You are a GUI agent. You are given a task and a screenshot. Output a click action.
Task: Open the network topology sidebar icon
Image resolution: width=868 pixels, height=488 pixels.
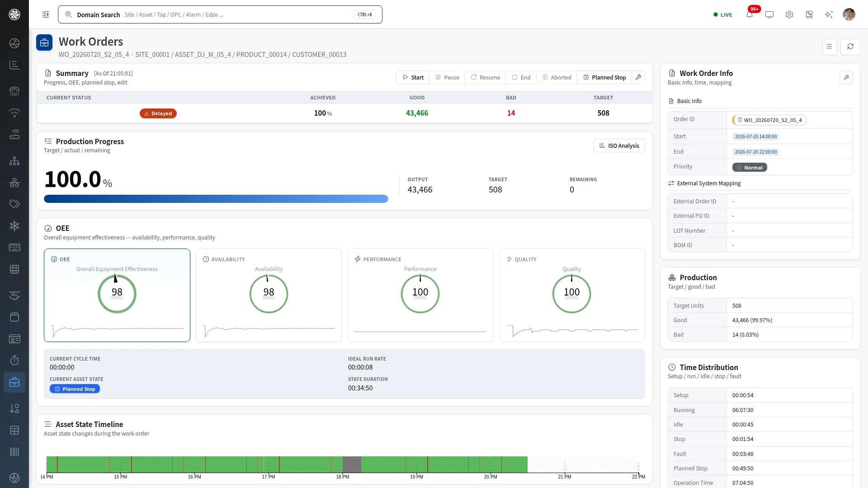[14, 183]
